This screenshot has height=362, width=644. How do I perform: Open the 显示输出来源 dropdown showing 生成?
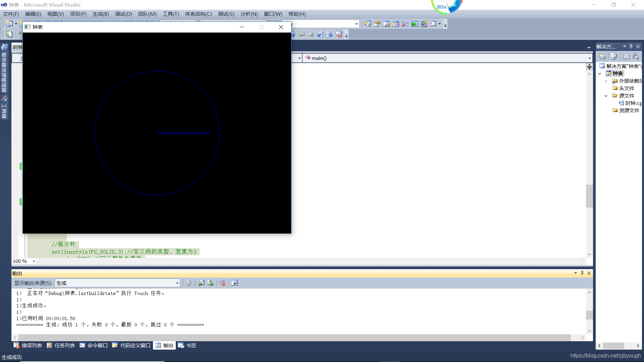pyautogui.click(x=117, y=283)
